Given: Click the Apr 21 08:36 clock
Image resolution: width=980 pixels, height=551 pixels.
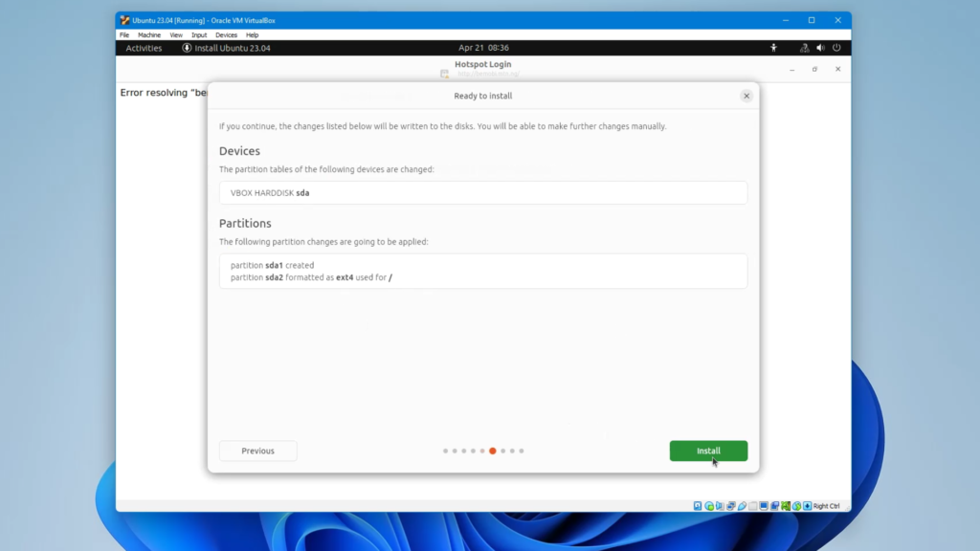Looking at the screenshot, I should tap(483, 48).
